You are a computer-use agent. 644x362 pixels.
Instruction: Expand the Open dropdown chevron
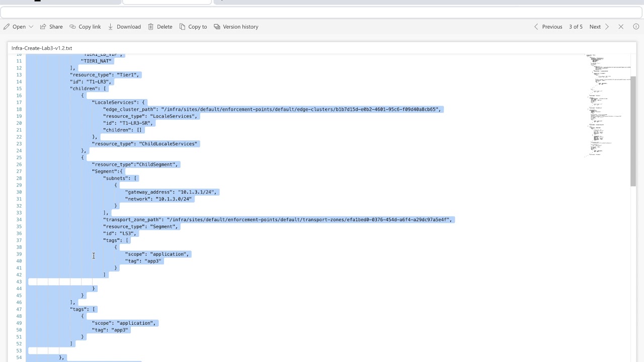31,27
